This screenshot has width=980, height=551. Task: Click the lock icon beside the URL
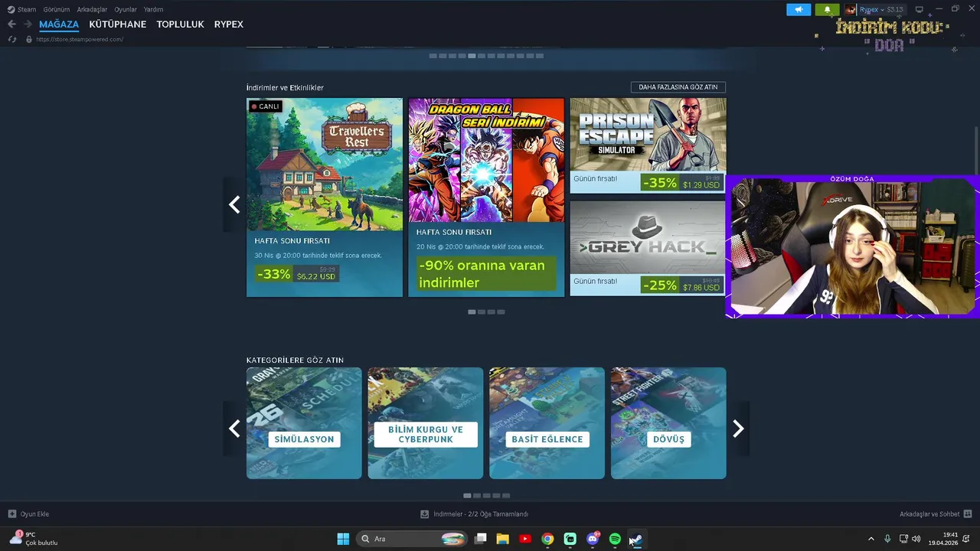[x=29, y=39]
